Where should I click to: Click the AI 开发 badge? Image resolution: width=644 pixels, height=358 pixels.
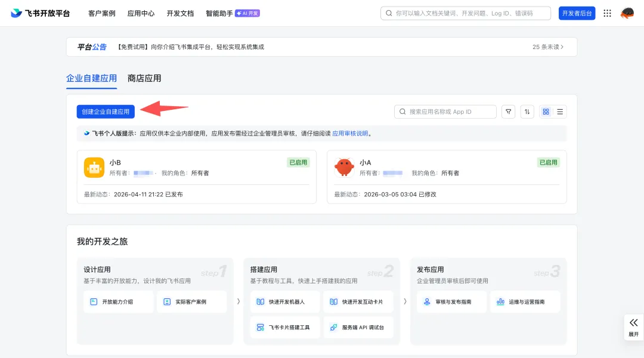[x=247, y=13]
